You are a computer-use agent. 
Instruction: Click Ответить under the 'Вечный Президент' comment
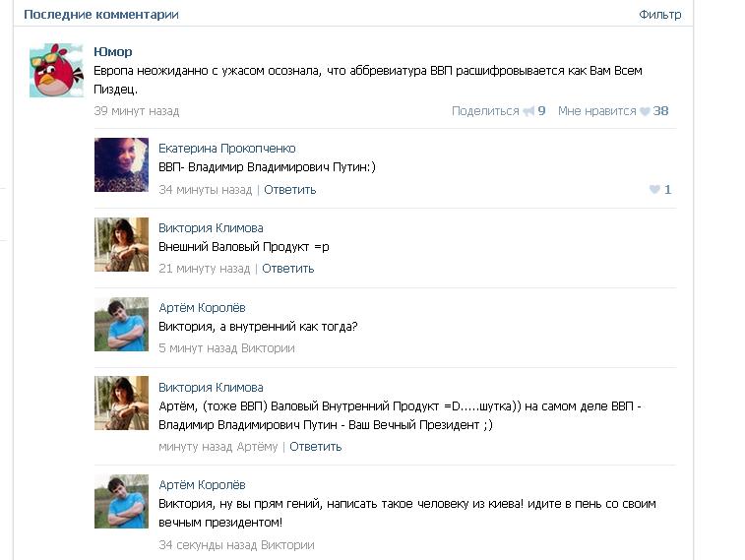click(x=316, y=447)
